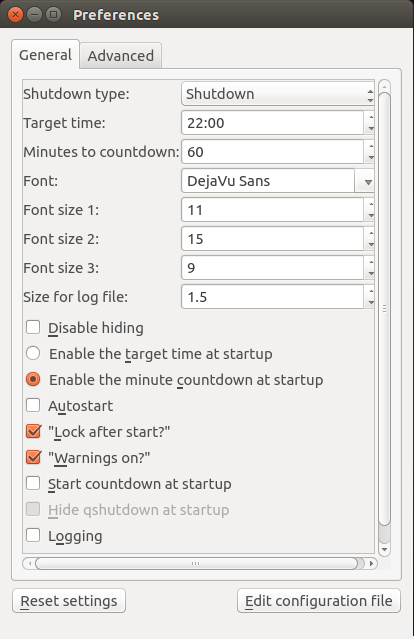Select the General tab
This screenshot has width=414, height=639.
click(45, 55)
